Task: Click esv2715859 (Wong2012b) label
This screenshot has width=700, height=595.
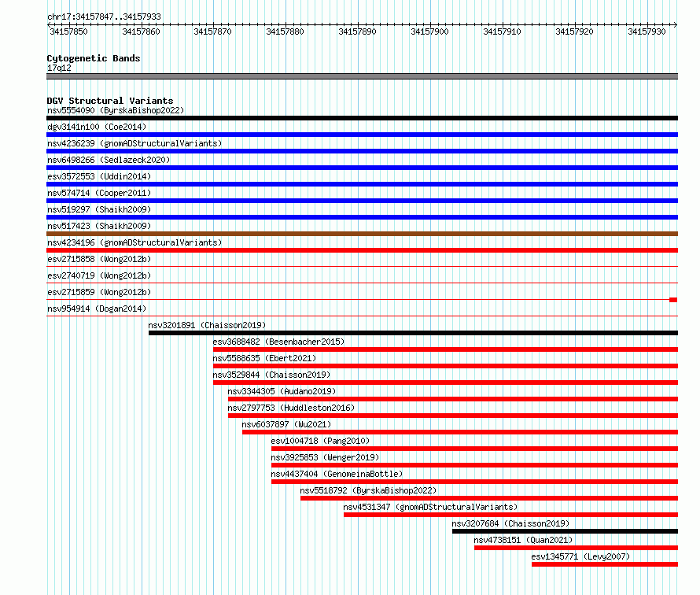Action: (99, 292)
